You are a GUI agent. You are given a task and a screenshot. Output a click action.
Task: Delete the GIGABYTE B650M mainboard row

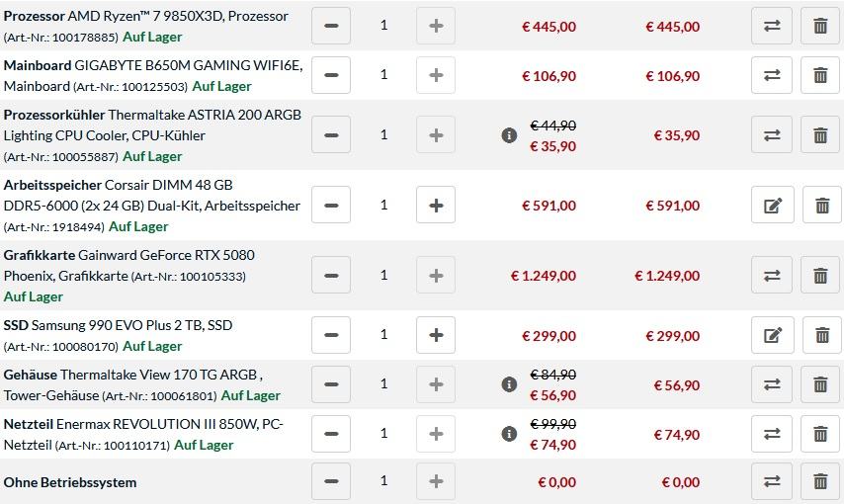click(819, 75)
